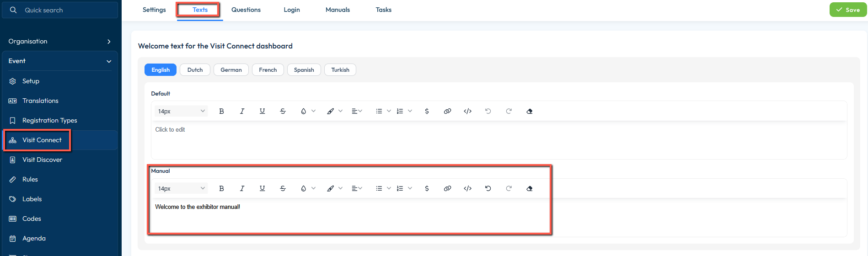Open alignment options in Manual toolbar

[357, 188]
